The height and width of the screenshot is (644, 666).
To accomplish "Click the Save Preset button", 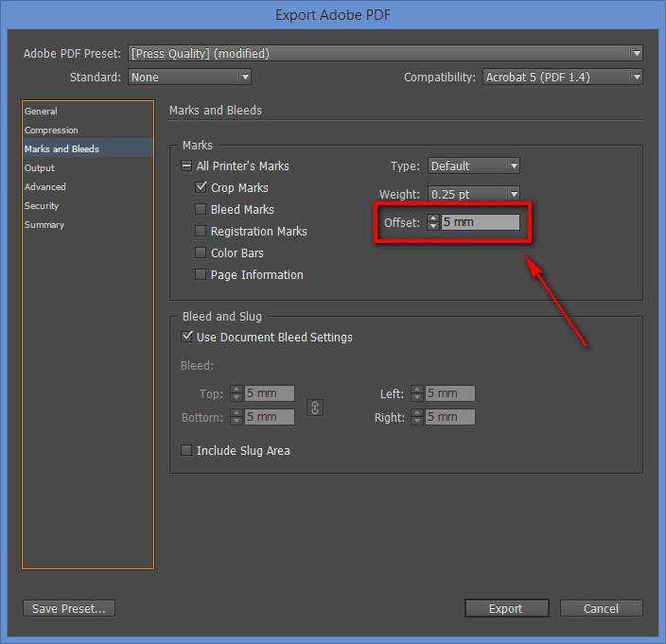I will point(69,608).
